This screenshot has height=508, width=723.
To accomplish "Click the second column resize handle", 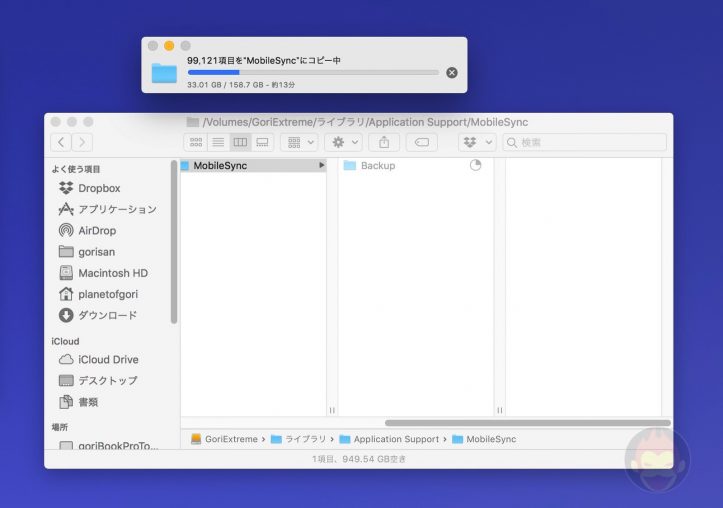I will pyautogui.click(x=500, y=410).
